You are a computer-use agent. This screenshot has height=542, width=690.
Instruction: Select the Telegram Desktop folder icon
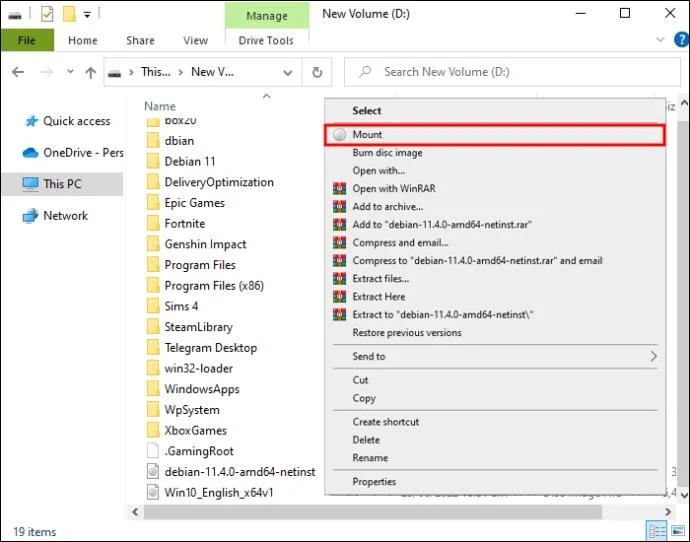[153, 348]
